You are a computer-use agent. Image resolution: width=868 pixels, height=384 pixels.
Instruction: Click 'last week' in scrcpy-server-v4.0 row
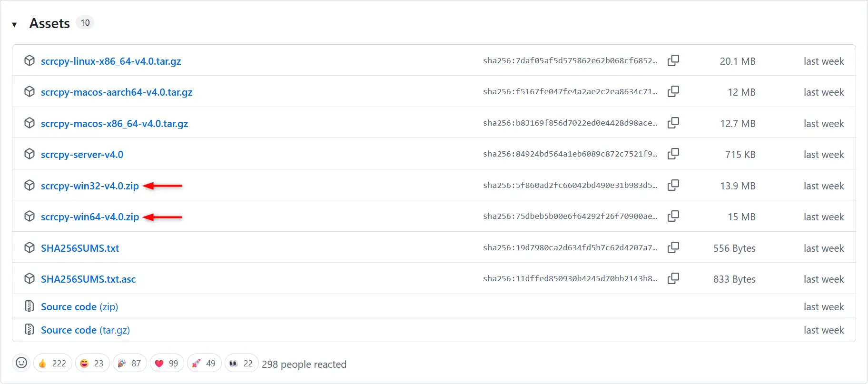(824, 154)
